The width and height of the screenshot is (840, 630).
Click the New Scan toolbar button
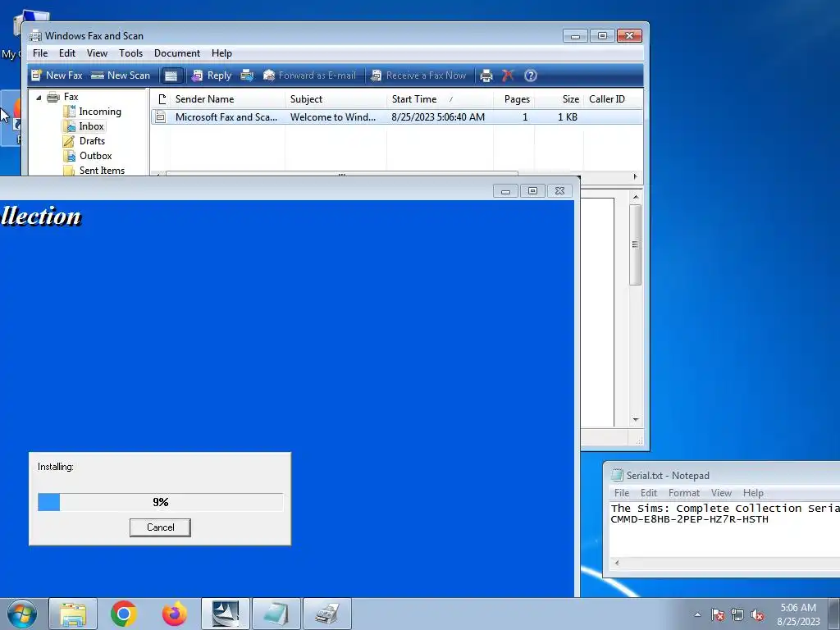click(121, 75)
